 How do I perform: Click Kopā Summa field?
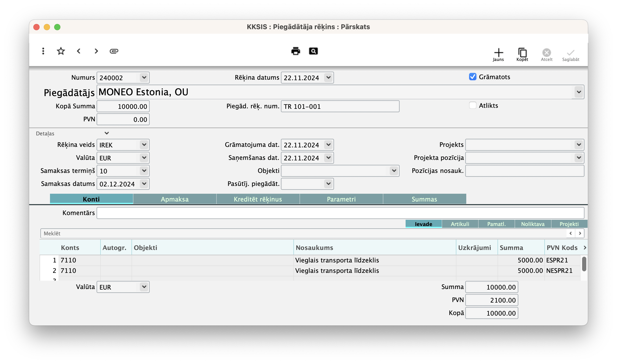click(123, 106)
